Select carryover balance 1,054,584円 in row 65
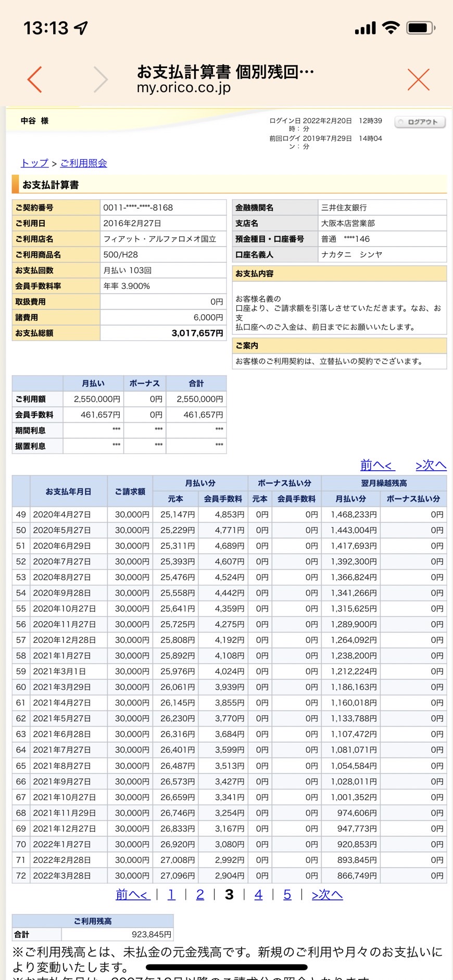Viewport: 453px width, 980px height. (x=354, y=766)
